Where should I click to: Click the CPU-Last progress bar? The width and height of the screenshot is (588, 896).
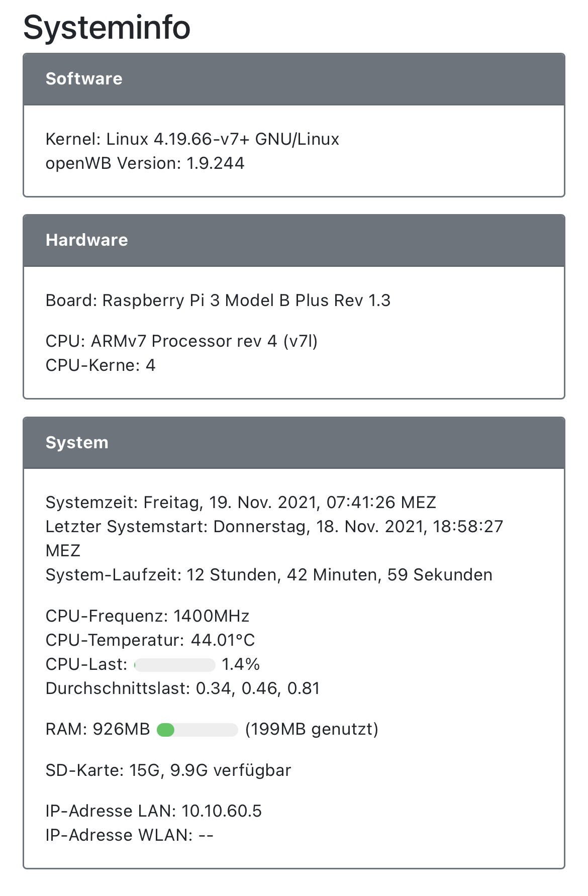[x=175, y=665]
